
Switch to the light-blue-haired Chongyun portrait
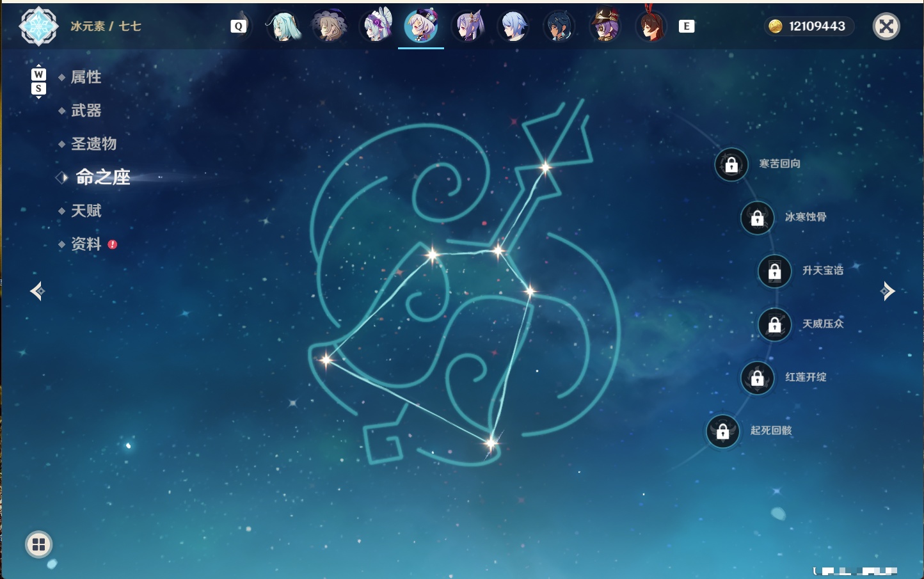click(514, 26)
